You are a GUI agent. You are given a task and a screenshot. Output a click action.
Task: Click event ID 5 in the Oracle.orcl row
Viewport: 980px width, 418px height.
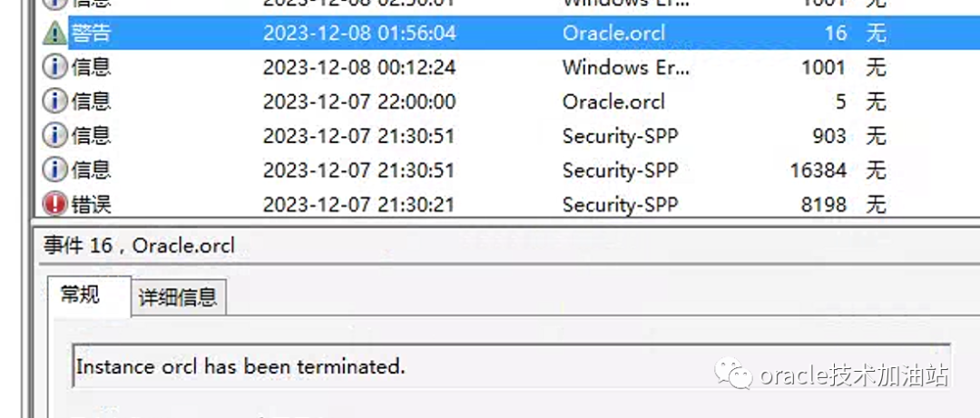(840, 102)
